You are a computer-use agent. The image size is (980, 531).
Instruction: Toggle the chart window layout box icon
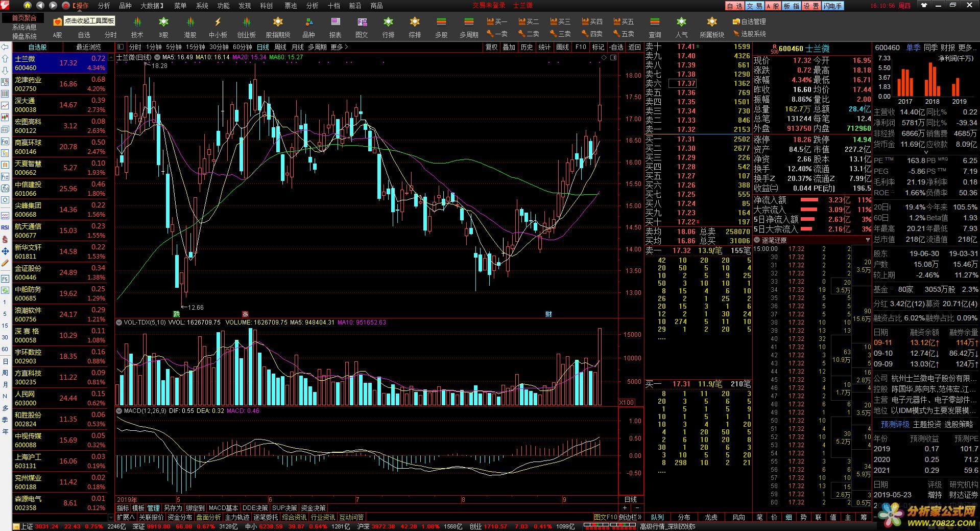(613, 58)
